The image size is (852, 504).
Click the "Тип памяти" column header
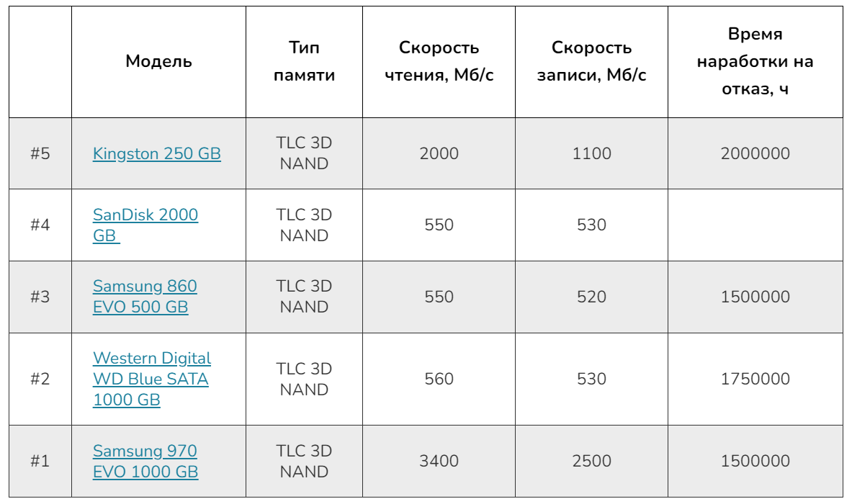pos(304,61)
